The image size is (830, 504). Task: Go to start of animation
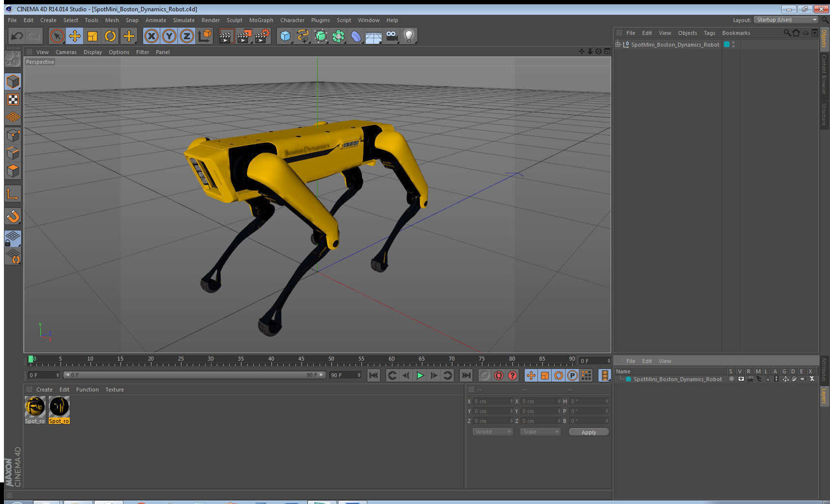pyautogui.click(x=374, y=375)
